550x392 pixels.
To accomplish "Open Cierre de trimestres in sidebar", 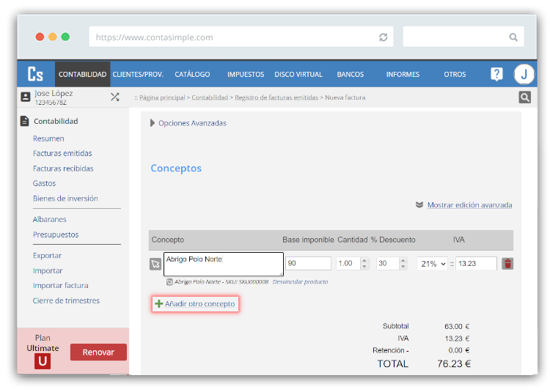I will click(x=66, y=300).
